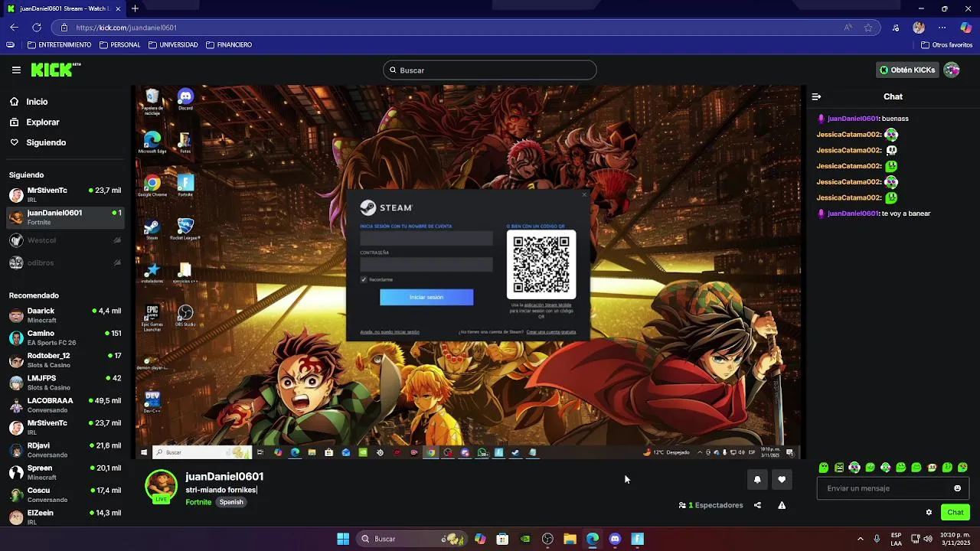Open the offline Westcol channel
The height and width of the screenshot is (551, 980).
point(65,240)
